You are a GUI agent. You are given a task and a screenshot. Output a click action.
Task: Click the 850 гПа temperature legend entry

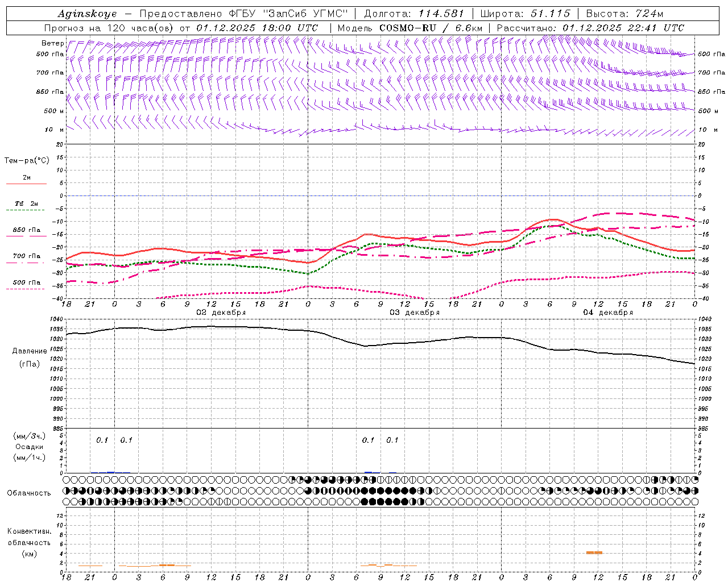(27, 230)
